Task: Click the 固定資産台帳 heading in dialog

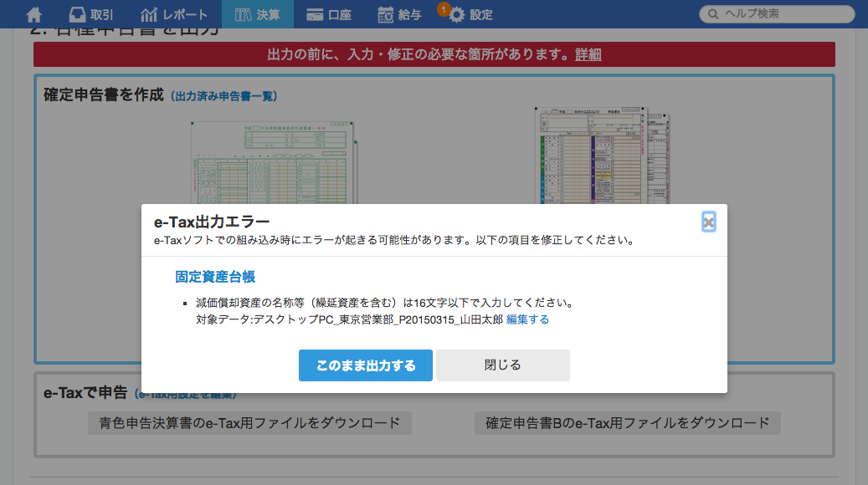Action: pyautogui.click(x=215, y=277)
